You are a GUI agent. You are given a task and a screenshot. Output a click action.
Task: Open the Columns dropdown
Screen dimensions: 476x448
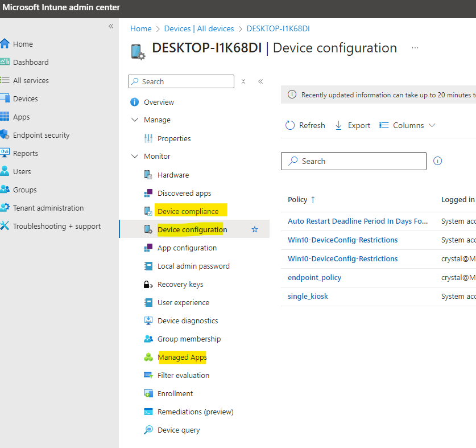407,125
